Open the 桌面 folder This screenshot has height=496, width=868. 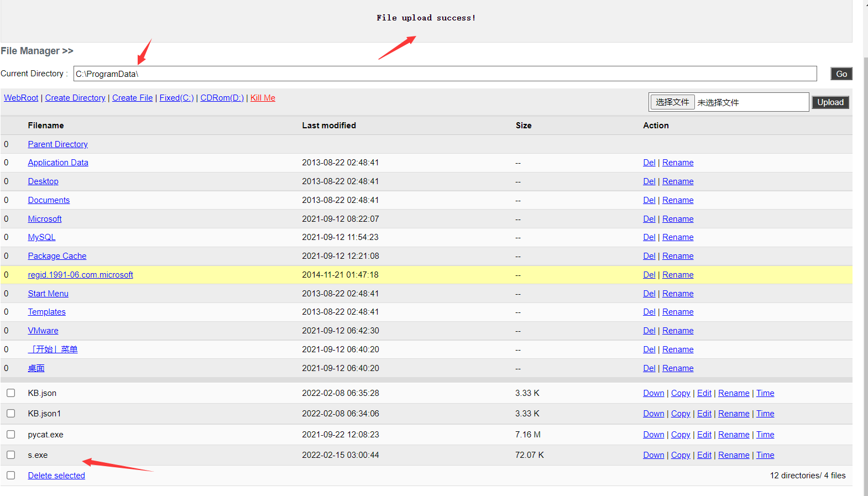[36, 368]
